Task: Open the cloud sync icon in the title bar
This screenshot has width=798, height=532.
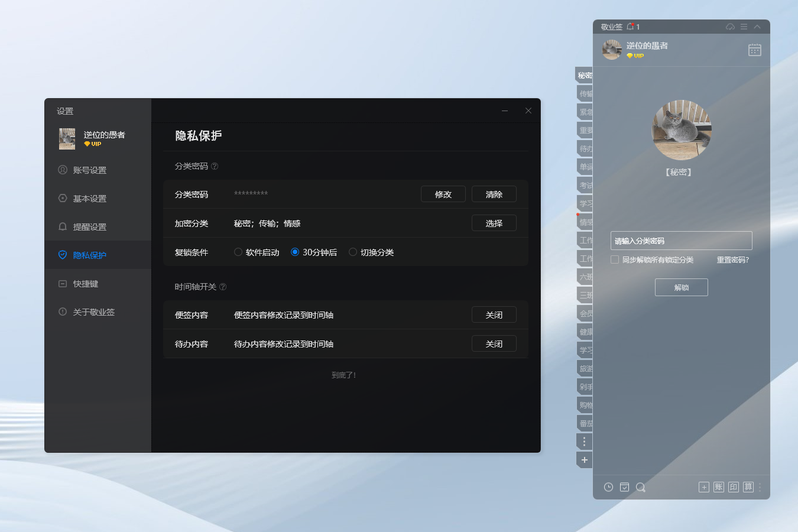Action: 730,27
